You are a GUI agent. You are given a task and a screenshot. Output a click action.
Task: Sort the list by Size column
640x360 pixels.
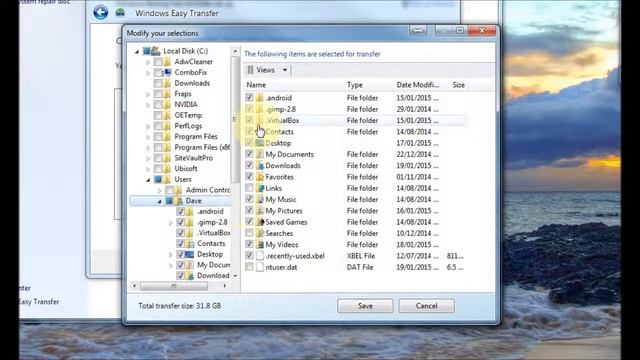click(458, 85)
